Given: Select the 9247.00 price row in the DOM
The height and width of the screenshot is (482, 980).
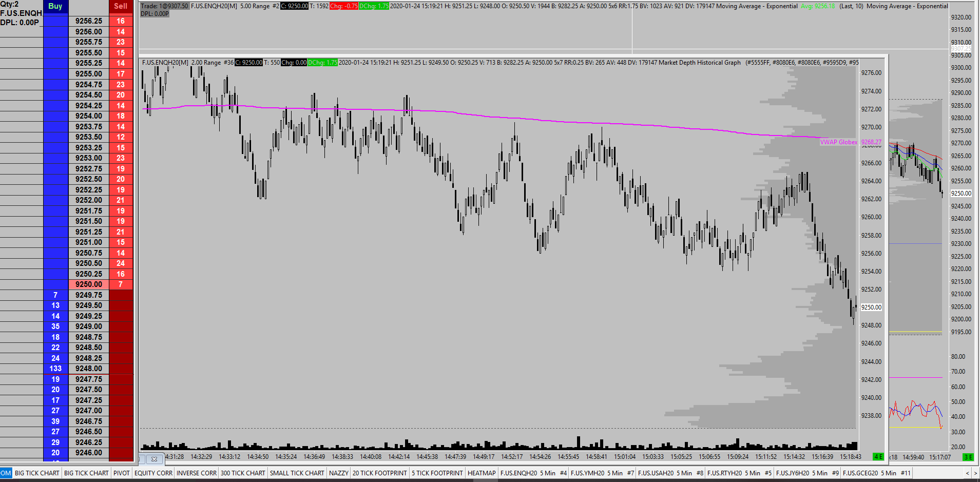Looking at the screenshot, I should pos(89,411).
